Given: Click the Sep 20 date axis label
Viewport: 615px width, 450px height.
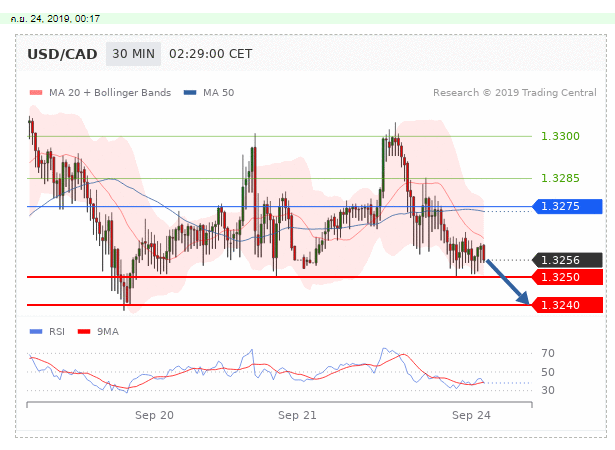Looking at the screenshot, I should point(154,415).
